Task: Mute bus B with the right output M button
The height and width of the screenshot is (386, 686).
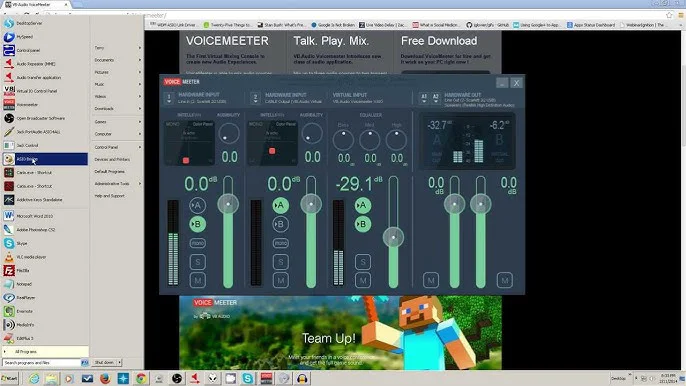Action: click(504, 281)
